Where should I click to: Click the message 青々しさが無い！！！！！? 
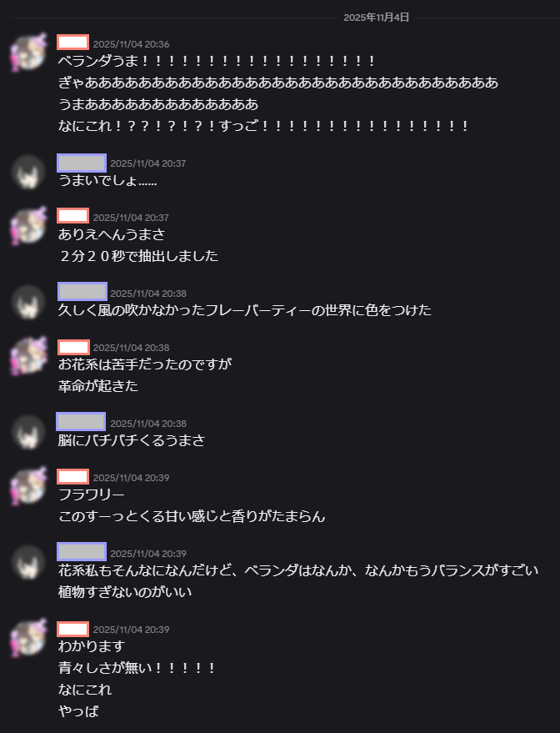point(137,668)
